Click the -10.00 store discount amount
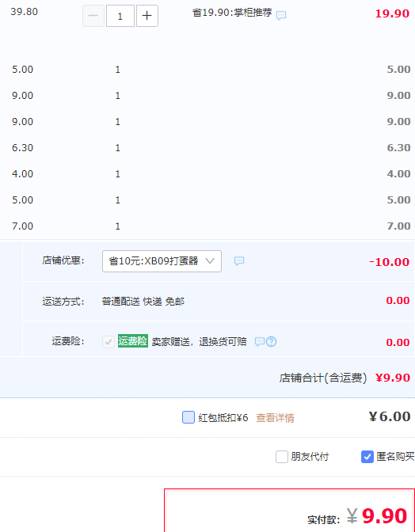This screenshot has height=532, width=415. click(x=389, y=262)
